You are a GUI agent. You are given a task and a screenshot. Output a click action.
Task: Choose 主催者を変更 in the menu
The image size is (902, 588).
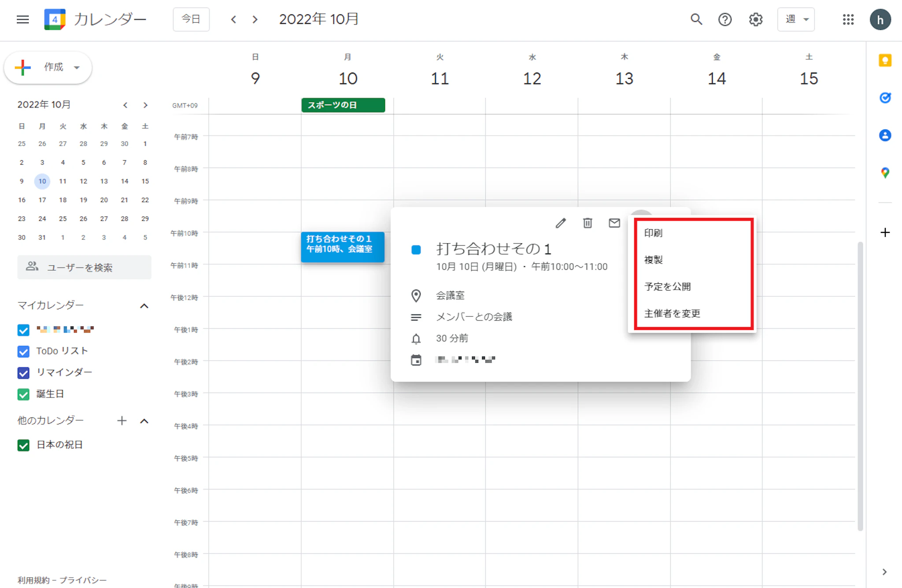click(672, 313)
